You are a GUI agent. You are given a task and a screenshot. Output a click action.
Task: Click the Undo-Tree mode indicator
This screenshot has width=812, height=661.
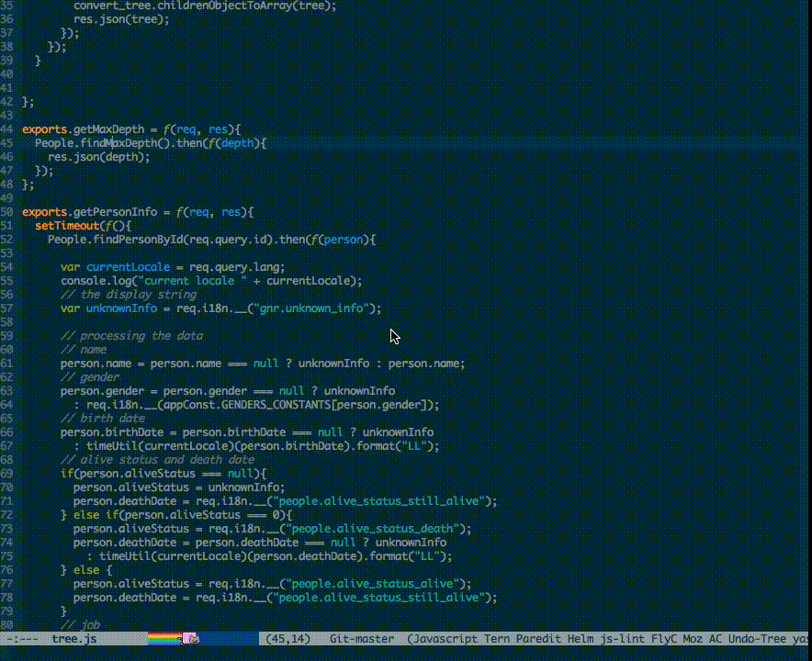coord(757,639)
